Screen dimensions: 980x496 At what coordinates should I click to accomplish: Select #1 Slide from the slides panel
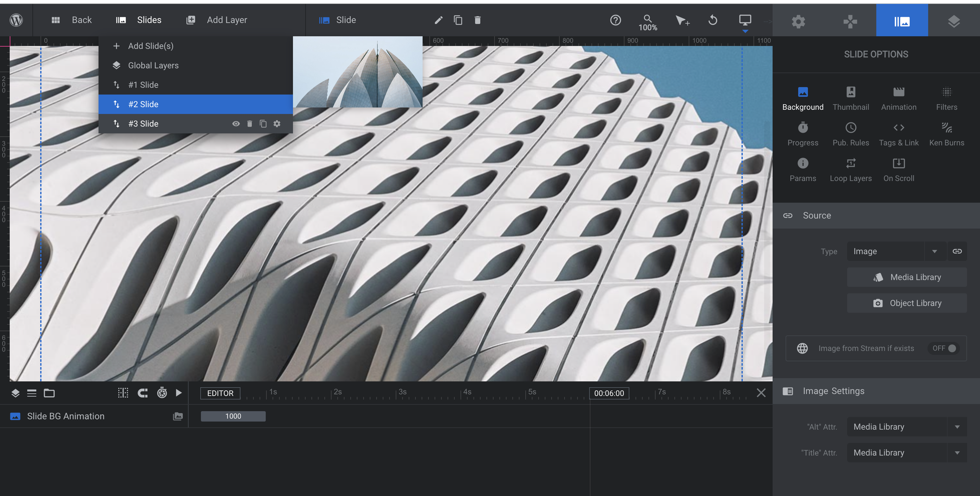[143, 84]
